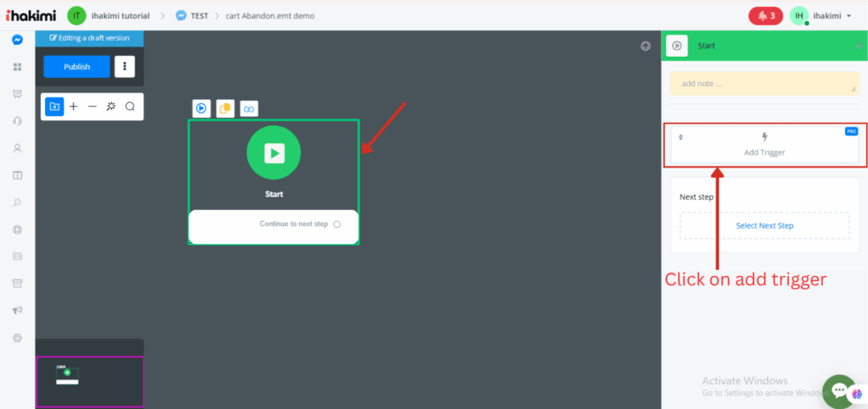Click the add note text field
Image resolution: width=868 pixels, height=409 pixels.
click(x=764, y=83)
